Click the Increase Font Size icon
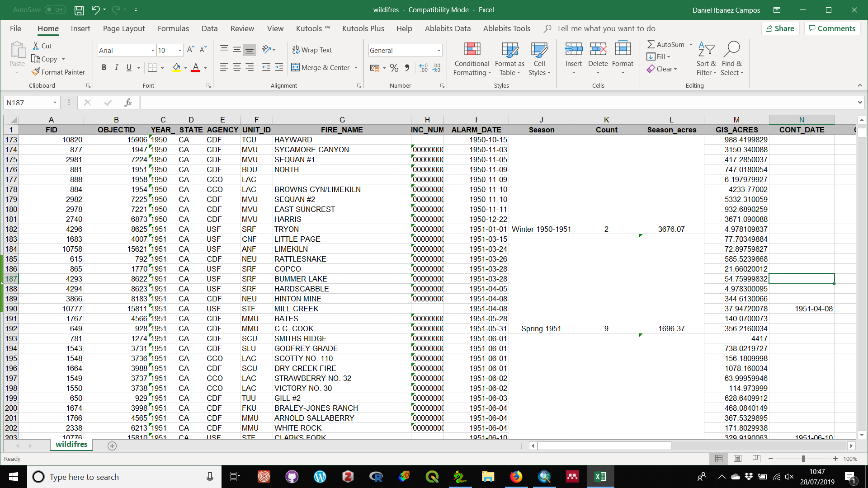868x488 pixels. (191, 49)
